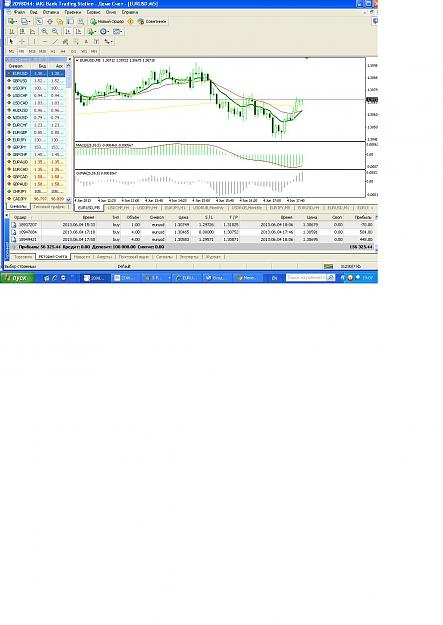Open the Файл menu

pos(19,12)
